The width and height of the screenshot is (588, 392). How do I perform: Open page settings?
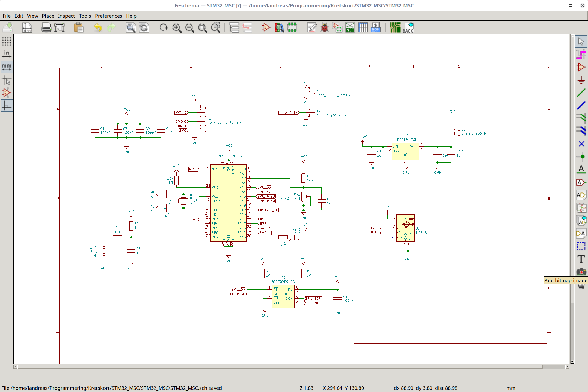27,27
